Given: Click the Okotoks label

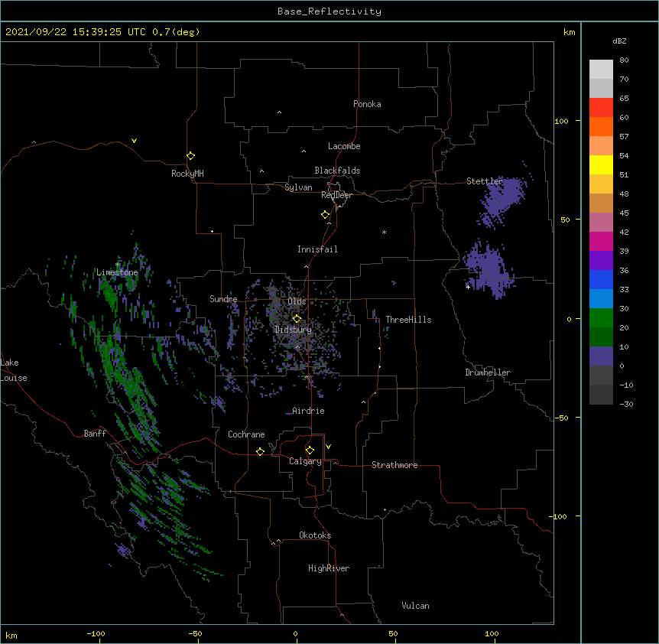Looking at the screenshot, I should [x=315, y=535].
